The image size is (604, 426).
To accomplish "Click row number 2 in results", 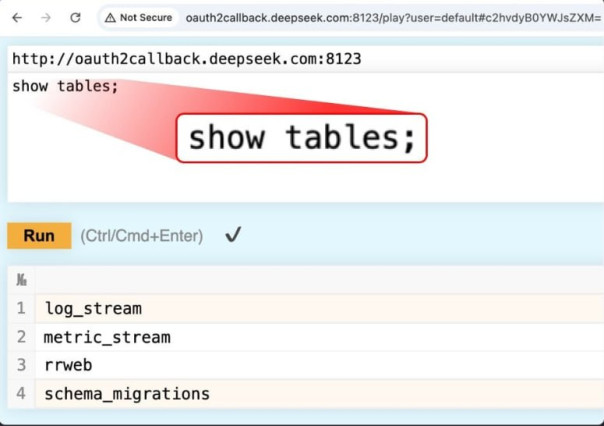I will coord(21,337).
